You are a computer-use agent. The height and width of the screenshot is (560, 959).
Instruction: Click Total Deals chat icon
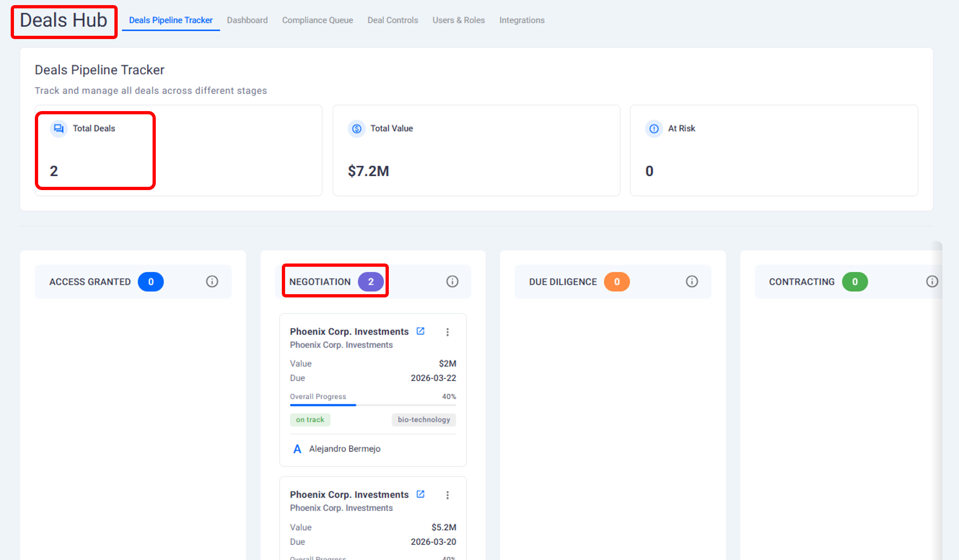[x=59, y=129]
